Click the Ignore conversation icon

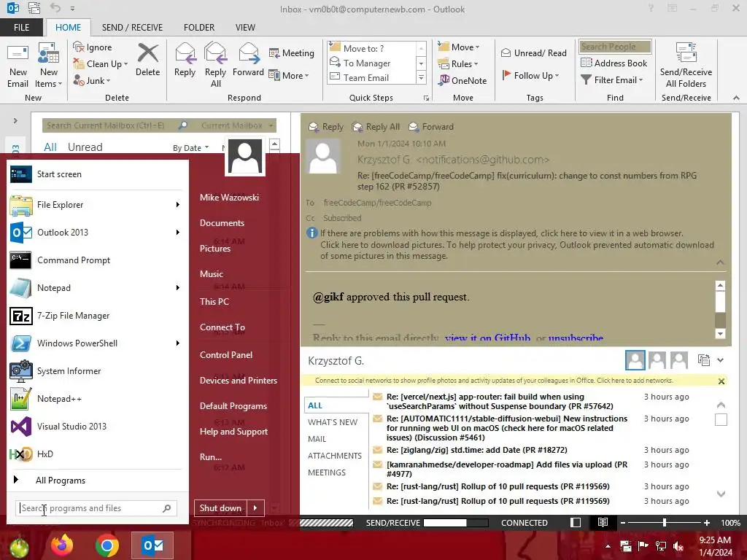coord(93,47)
